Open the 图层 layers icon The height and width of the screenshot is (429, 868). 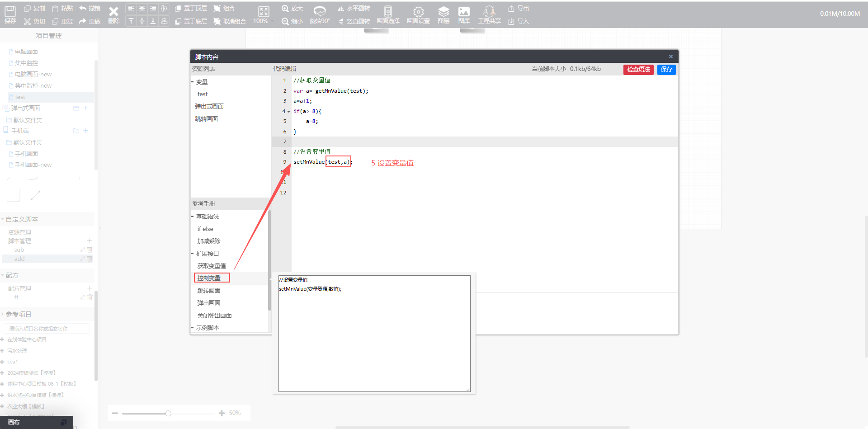click(x=443, y=12)
